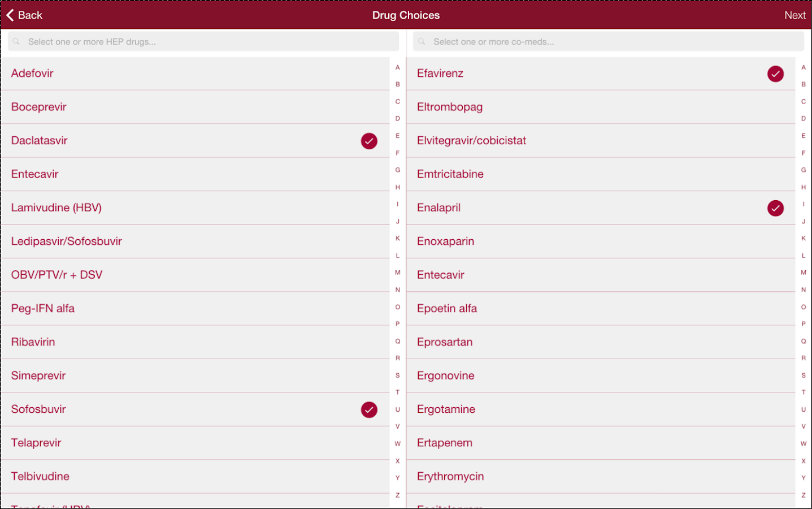Select Peg-IFN alfa in the HEP list
Image resolution: width=812 pixels, height=509 pixels.
(43, 309)
